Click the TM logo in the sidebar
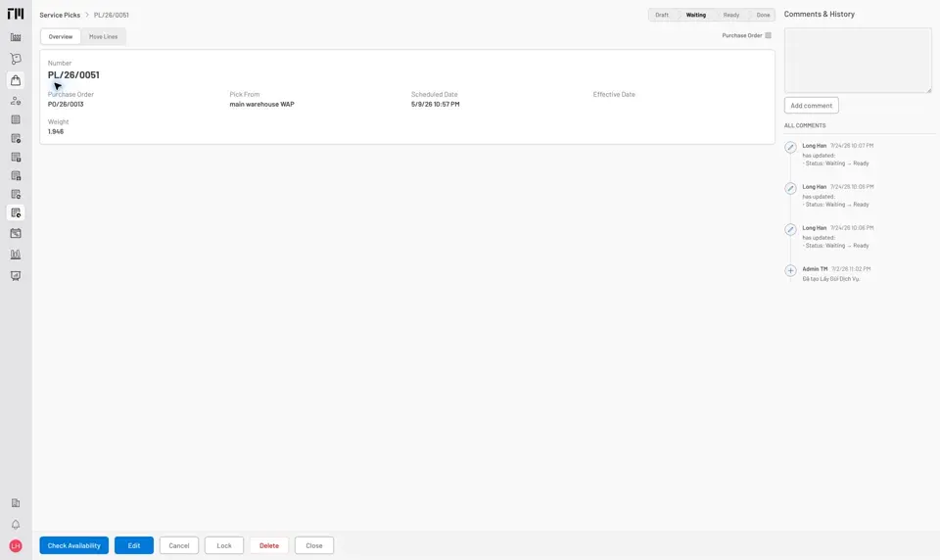Viewport: 940px width, 560px height. pyautogui.click(x=16, y=14)
